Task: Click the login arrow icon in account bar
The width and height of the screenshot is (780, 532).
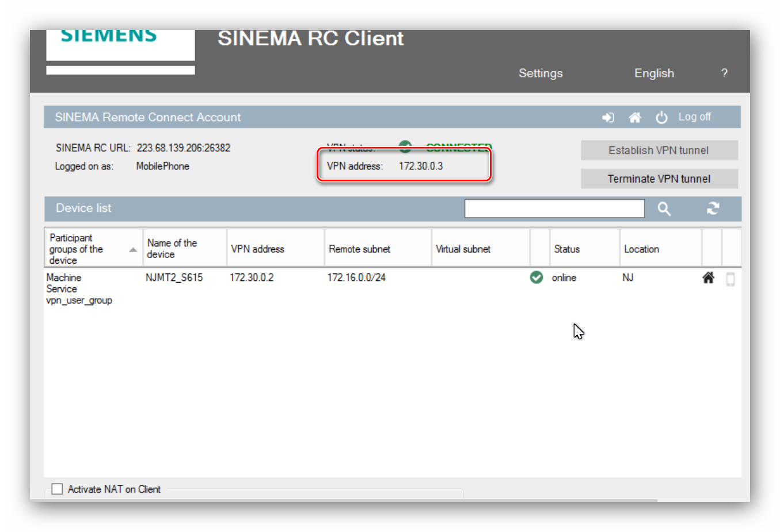Action: pyautogui.click(x=608, y=117)
